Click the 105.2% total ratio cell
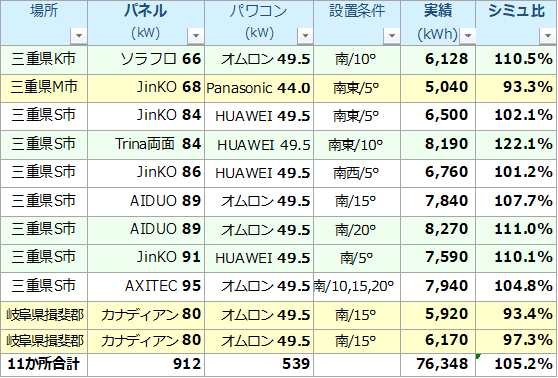558x378 pixels. coord(516,365)
